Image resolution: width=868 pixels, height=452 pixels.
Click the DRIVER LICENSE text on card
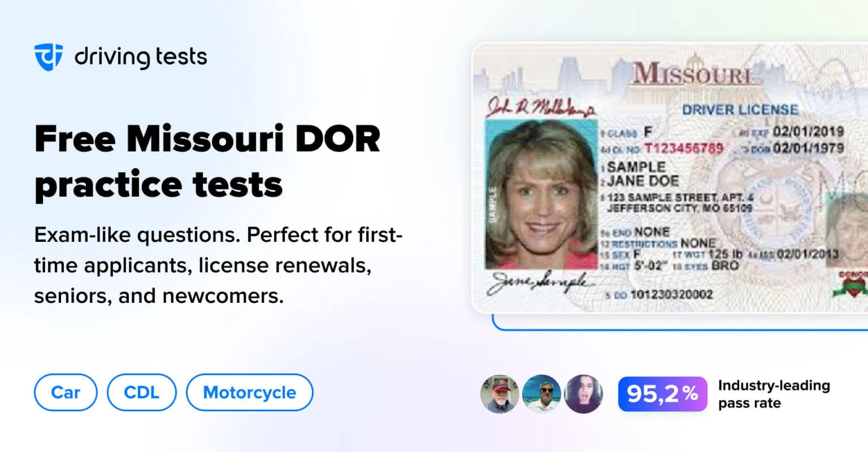pyautogui.click(x=740, y=109)
